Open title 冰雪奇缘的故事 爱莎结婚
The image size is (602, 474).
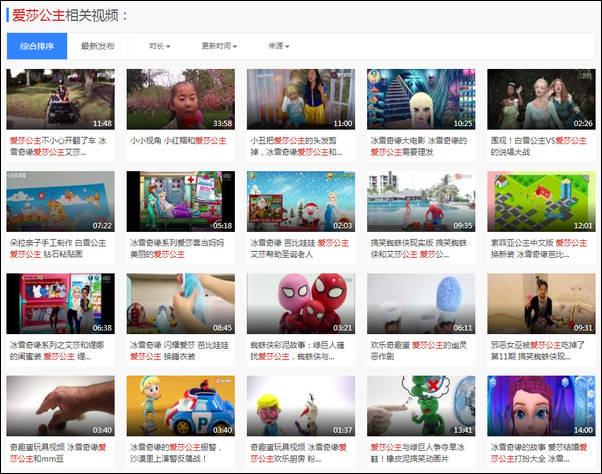(539, 453)
